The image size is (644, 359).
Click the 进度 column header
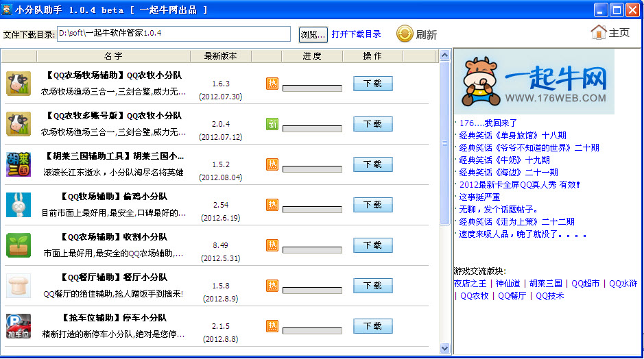click(312, 56)
